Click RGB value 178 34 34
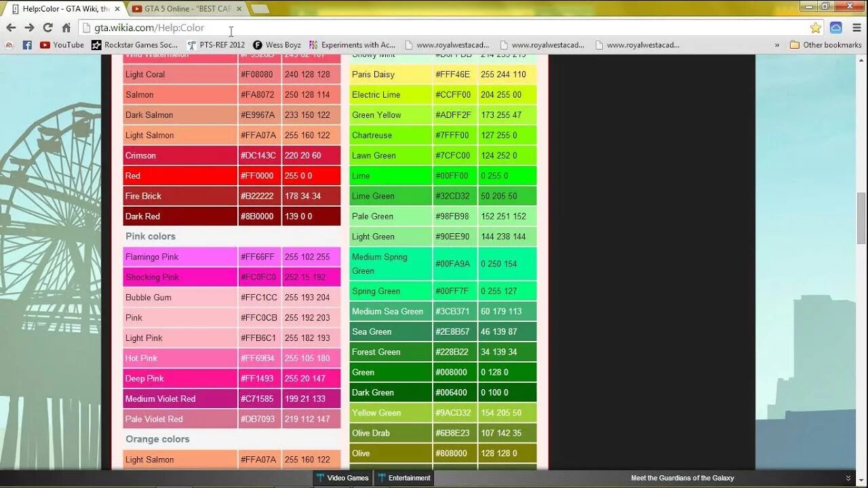 [302, 197]
